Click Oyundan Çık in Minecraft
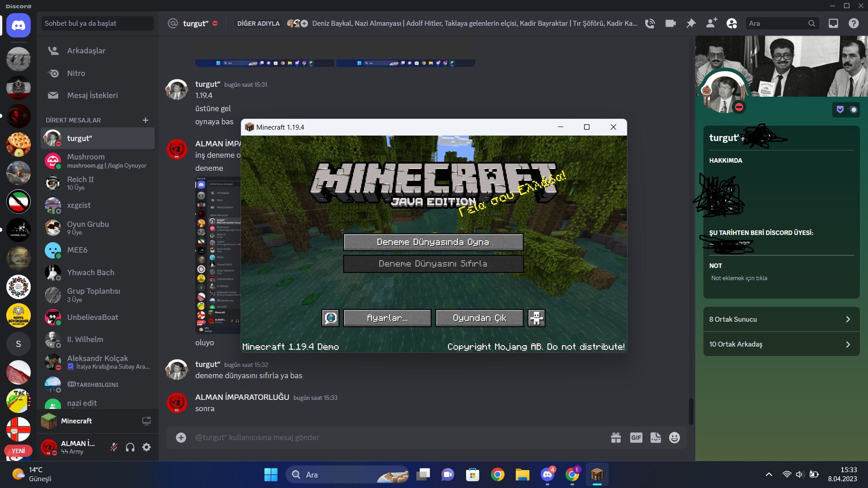The image size is (868, 488). [x=479, y=318]
